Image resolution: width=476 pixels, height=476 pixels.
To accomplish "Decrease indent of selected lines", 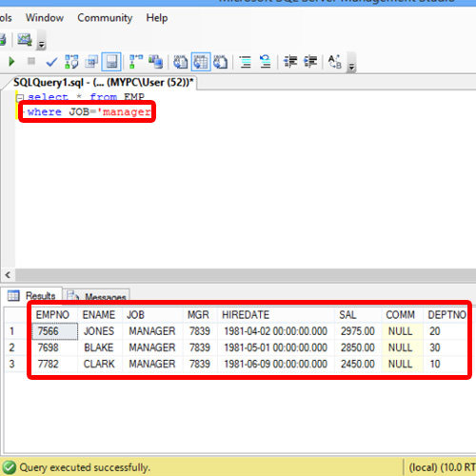I will (x=290, y=62).
